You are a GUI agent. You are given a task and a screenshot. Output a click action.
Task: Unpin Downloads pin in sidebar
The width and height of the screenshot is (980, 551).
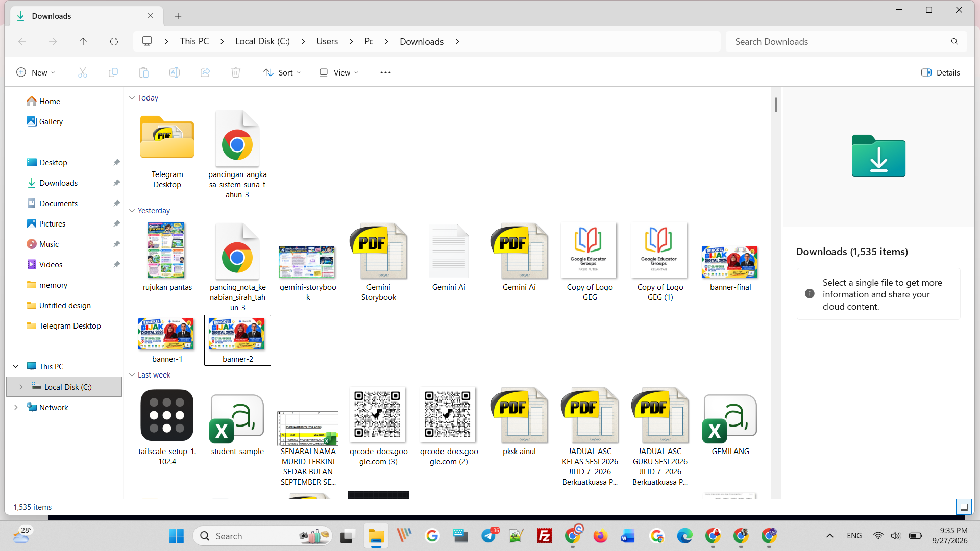click(x=116, y=183)
